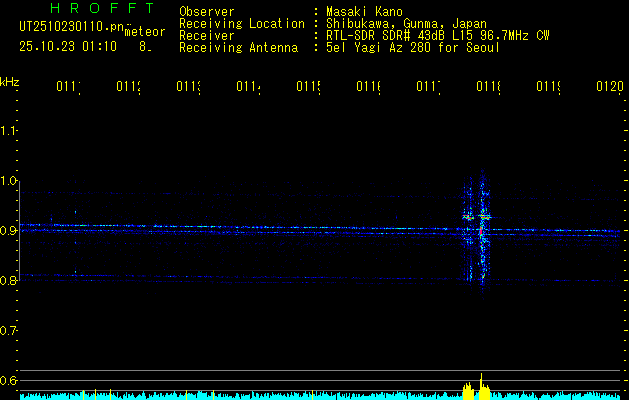The image size is (629, 400).
Task: Click the 0.9 kHz frequency tick label
Action: 10,231
